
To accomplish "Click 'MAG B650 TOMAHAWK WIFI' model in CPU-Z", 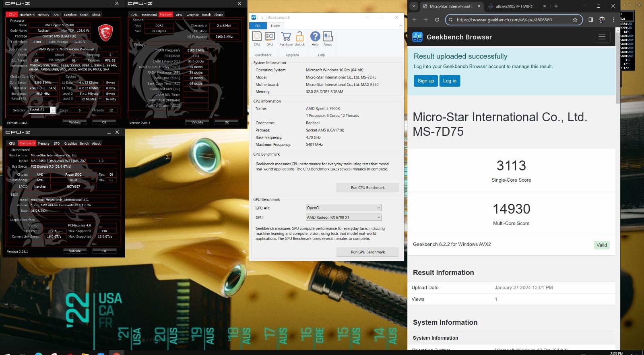I will point(58,161).
